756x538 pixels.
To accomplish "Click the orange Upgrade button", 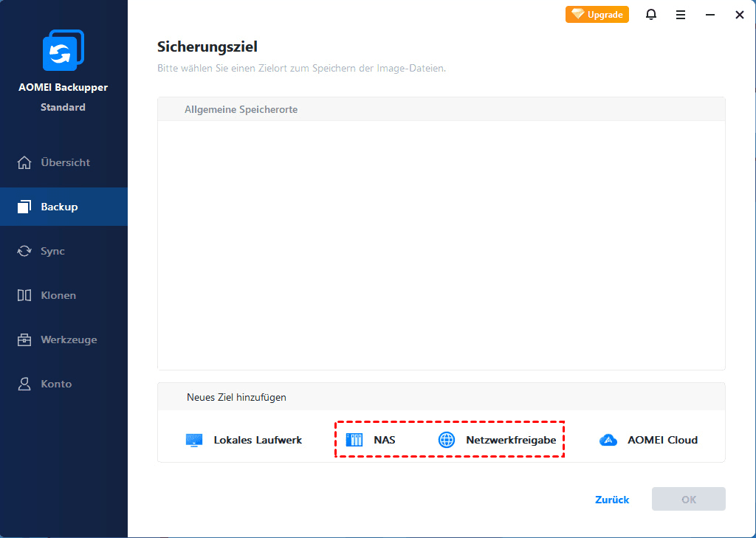I will [597, 15].
